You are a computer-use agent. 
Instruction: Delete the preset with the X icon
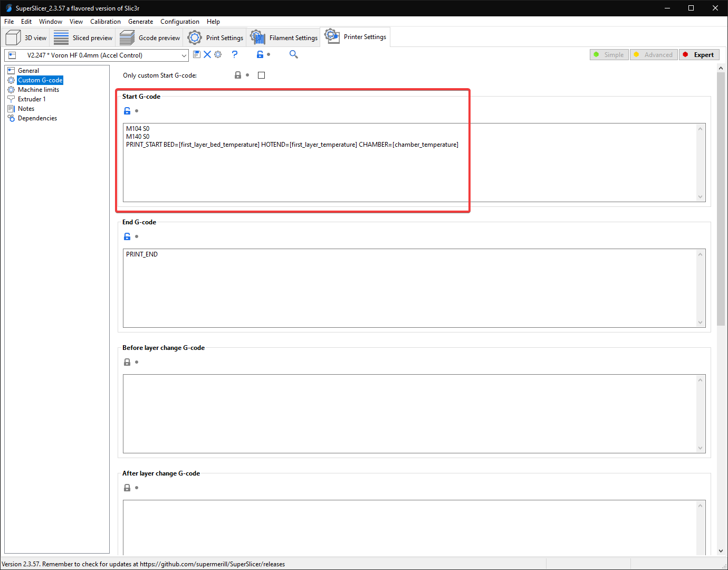click(207, 54)
